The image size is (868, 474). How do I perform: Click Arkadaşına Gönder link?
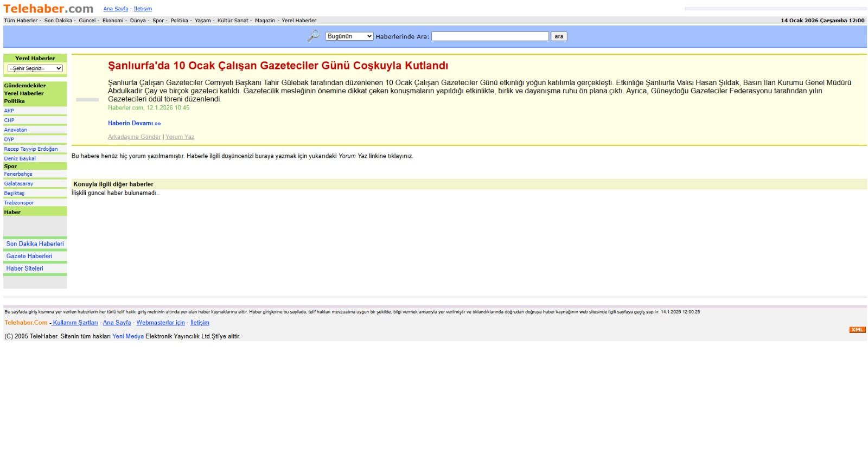pos(134,137)
